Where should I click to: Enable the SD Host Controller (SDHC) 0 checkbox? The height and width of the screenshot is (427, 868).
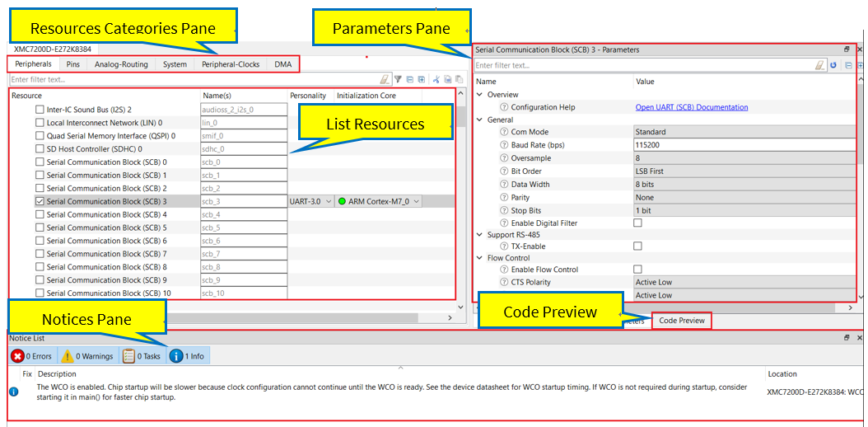[40, 149]
